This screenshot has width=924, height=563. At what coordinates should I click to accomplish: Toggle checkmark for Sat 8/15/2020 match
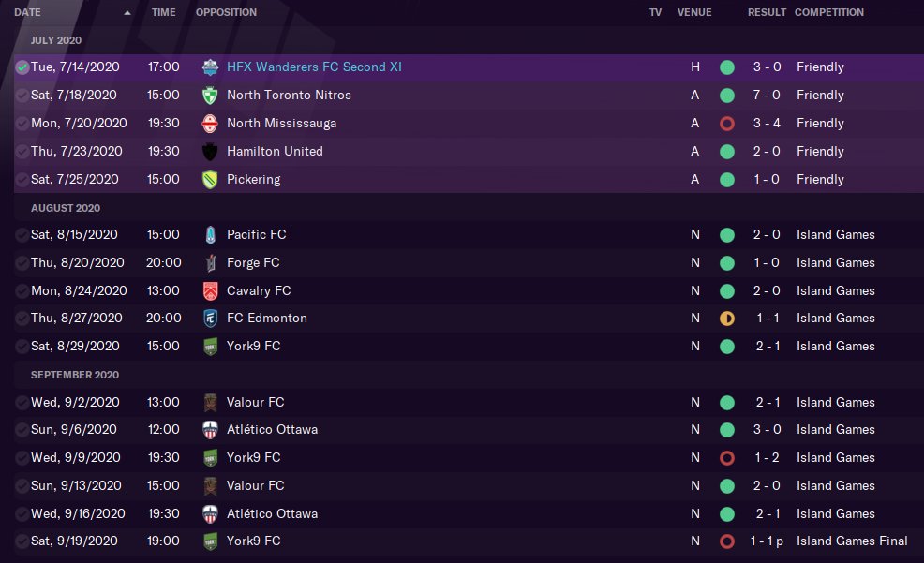22,235
